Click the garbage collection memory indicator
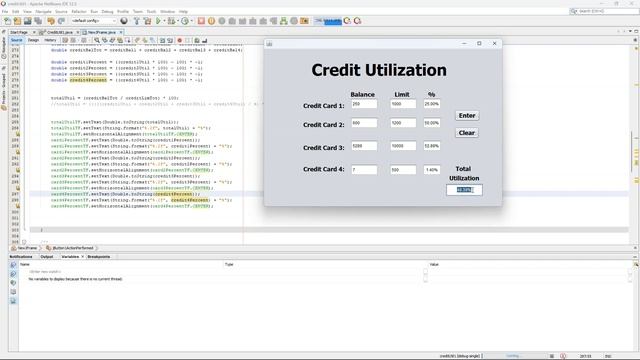640x360 pixels. (x=328, y=21)
